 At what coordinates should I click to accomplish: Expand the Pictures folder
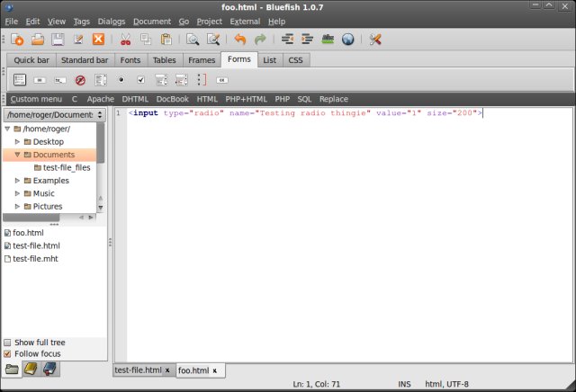point(17,206)
